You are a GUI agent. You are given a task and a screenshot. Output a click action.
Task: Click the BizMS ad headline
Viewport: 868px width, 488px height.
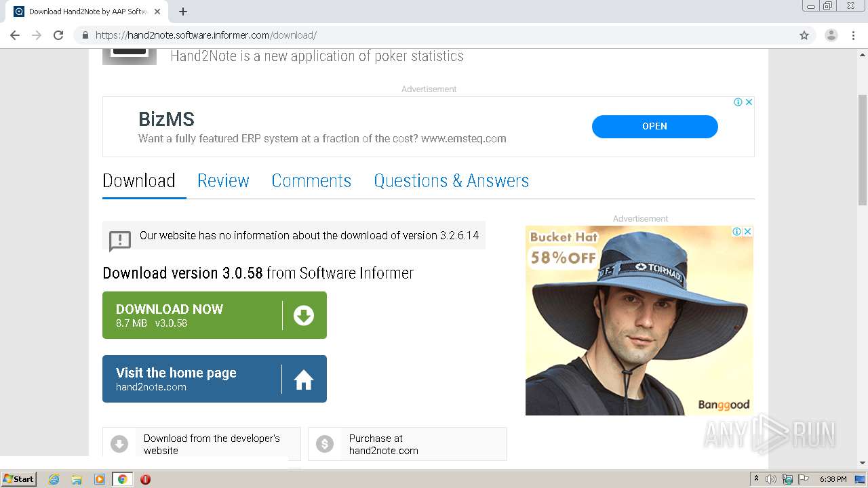(166, 119)
